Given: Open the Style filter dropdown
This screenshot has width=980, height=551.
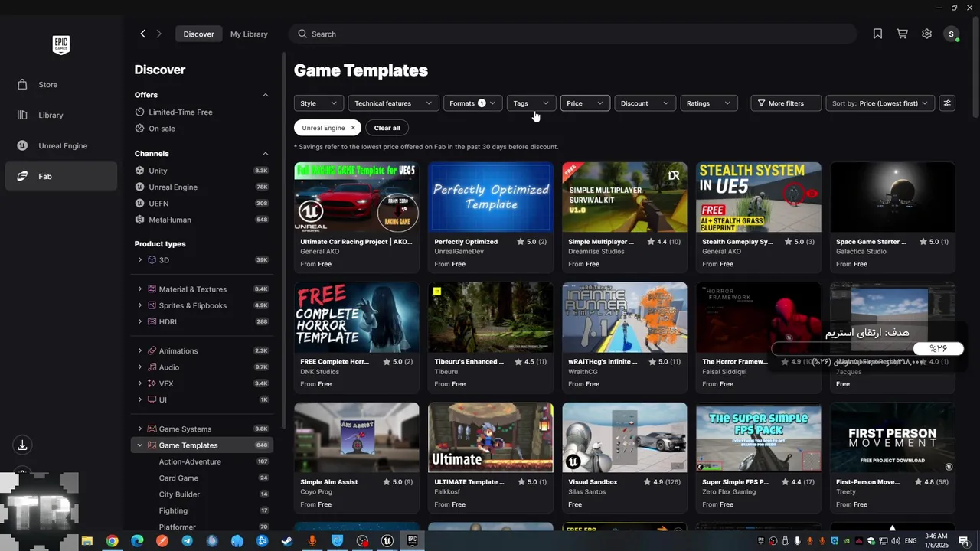Looking at the screenshot, I should [x=318, y=103].
